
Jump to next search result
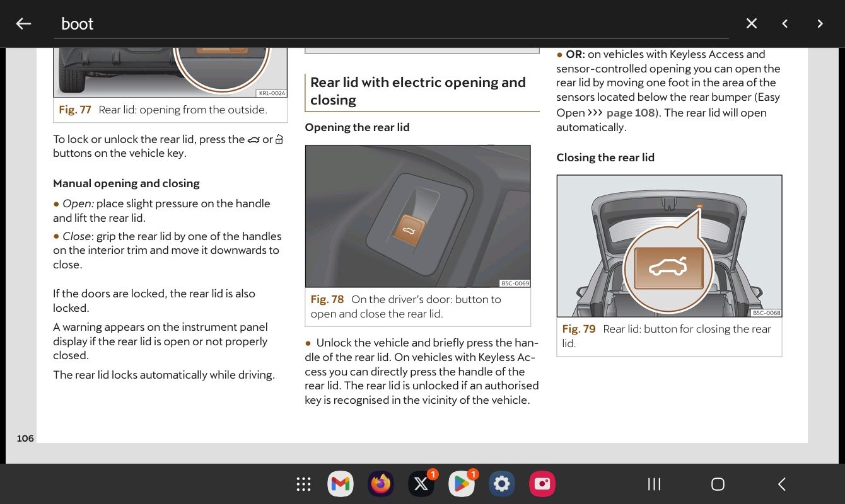coord(820,24)
